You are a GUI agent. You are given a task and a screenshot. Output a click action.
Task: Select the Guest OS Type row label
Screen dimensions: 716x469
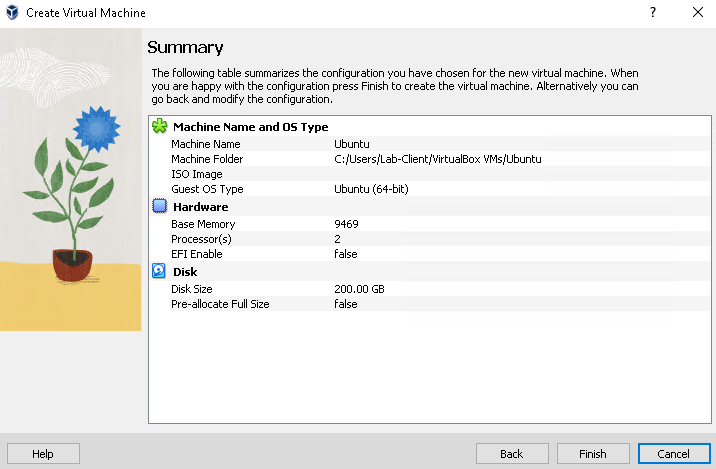207,189
